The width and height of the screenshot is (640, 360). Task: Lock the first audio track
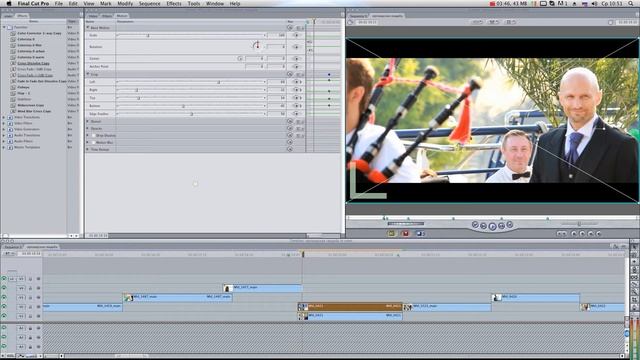30,328
